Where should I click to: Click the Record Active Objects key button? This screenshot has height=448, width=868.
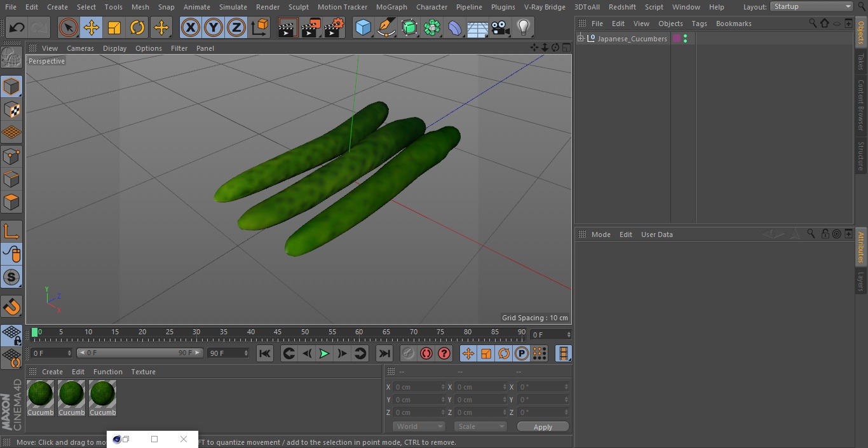pos(408,353)
